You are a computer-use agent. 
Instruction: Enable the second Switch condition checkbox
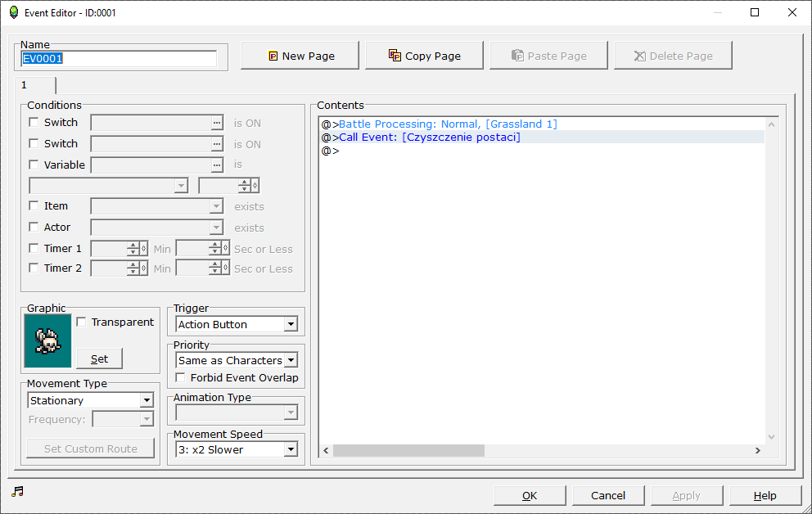[34, 144]
